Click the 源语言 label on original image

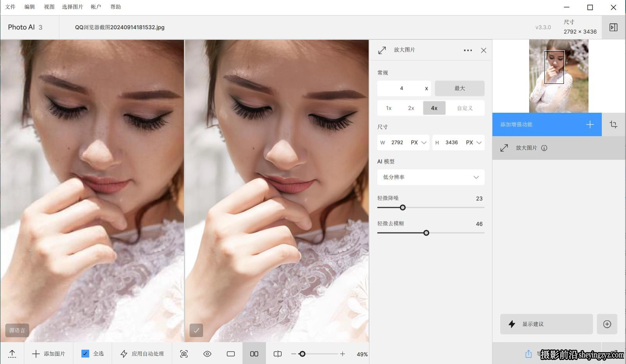click(x=17, y=330)
